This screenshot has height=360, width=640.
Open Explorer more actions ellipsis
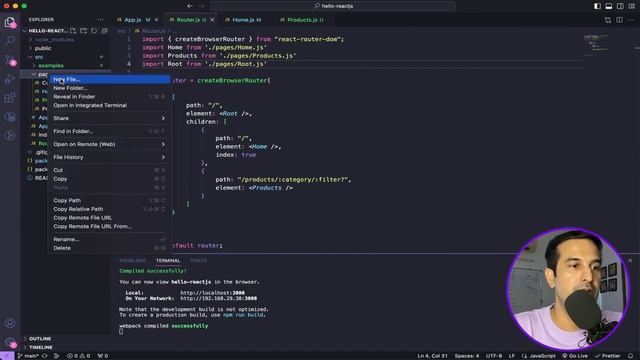tap(100, 20)
